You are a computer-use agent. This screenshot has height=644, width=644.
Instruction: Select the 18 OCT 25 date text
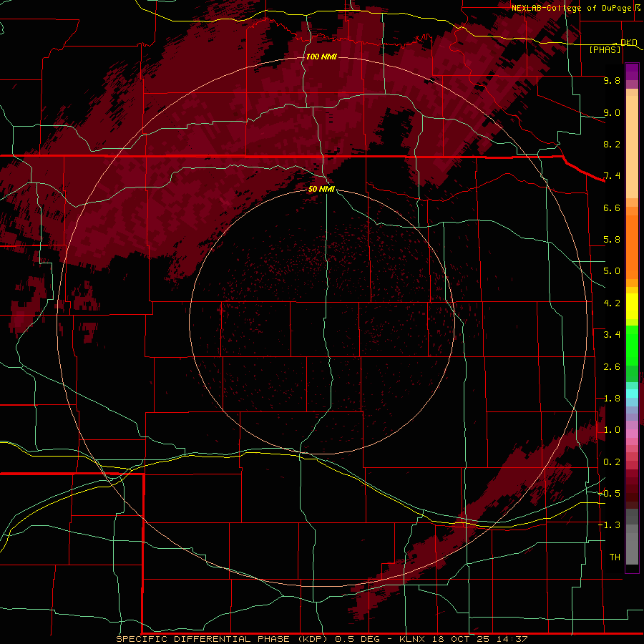tap(462, 639)
